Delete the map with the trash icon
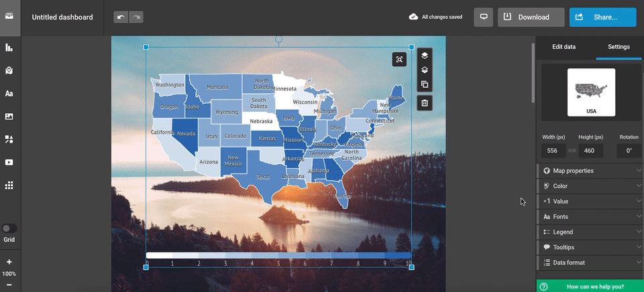The width and height of the screenshot is (644, 292). (424, 103)
